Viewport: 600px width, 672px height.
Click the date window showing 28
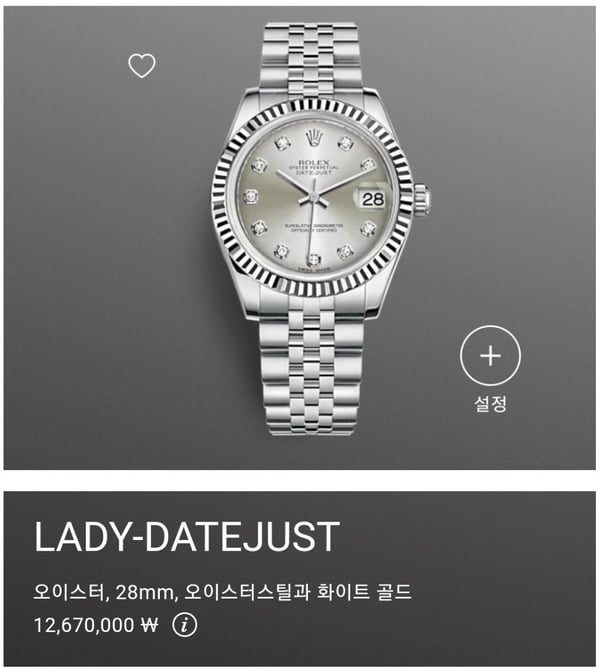372,199
